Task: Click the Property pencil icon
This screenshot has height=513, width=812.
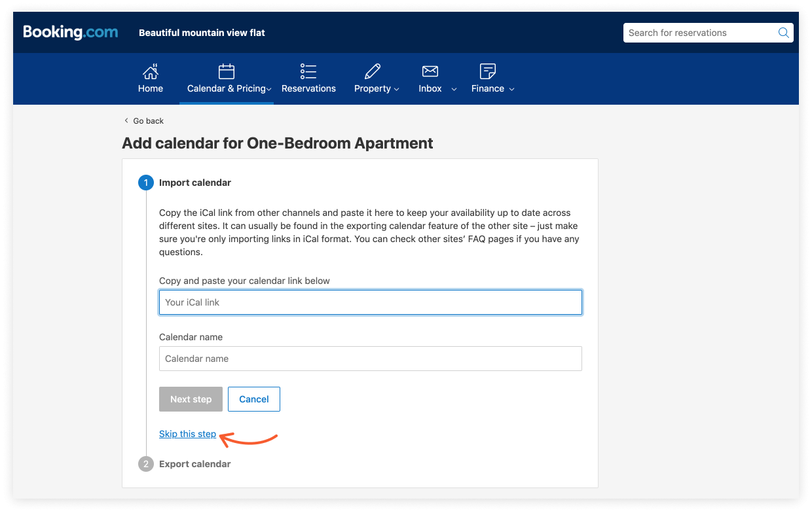Action: (x=373, y=71)
